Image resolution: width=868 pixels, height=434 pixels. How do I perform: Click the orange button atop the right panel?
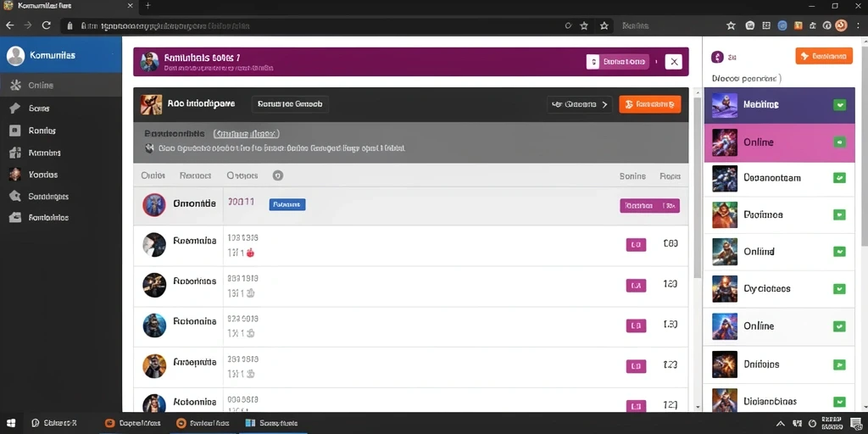824,56
